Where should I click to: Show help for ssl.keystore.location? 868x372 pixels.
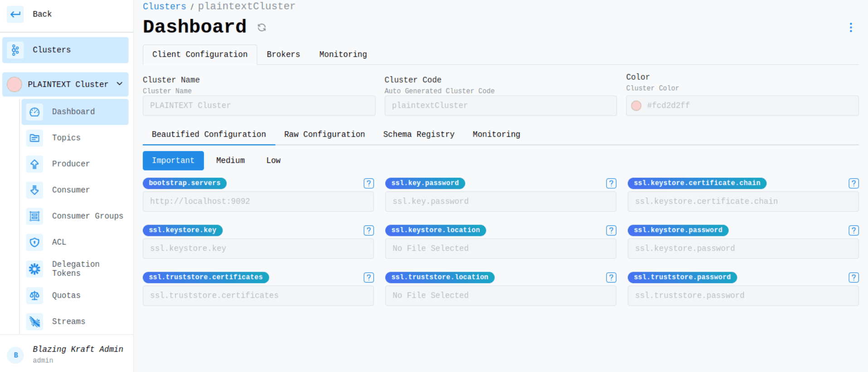611,230
